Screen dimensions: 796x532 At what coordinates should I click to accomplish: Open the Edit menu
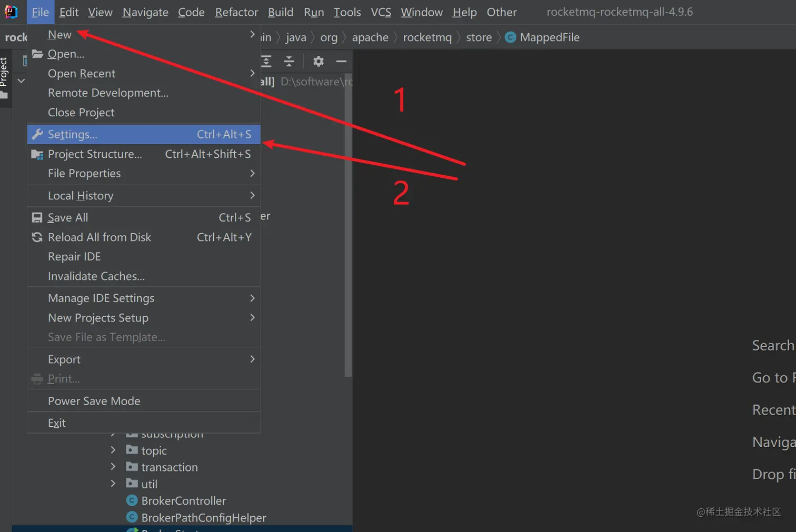tap(69, 12)
